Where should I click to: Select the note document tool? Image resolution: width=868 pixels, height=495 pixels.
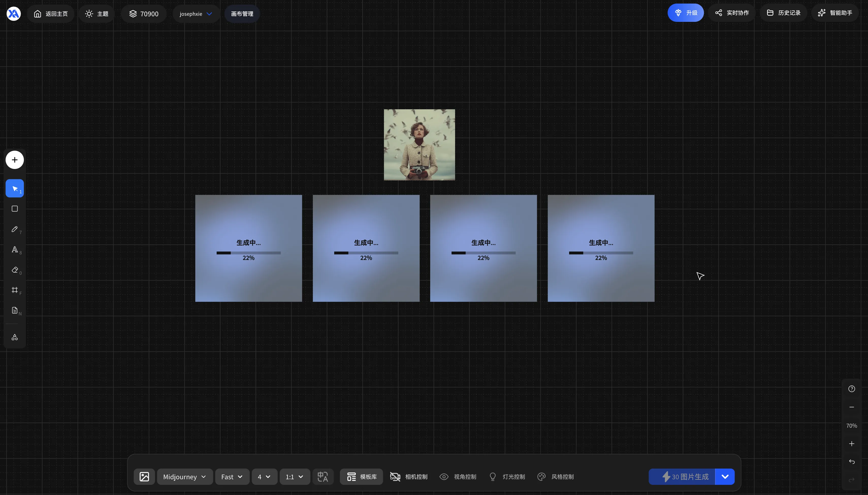point(15,311)
